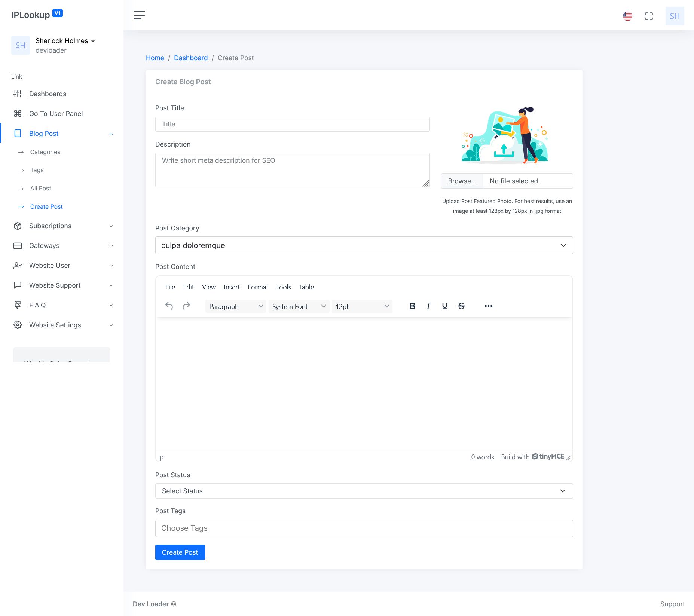Open the 12pt font size dropdown

362,306
